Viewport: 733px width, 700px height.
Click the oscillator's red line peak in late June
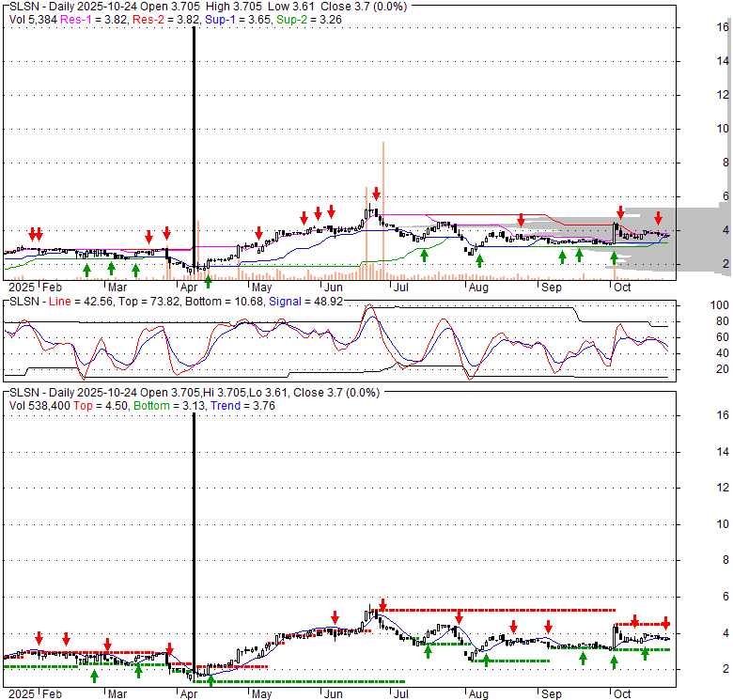pyautogui.click(x=369, y=306)
